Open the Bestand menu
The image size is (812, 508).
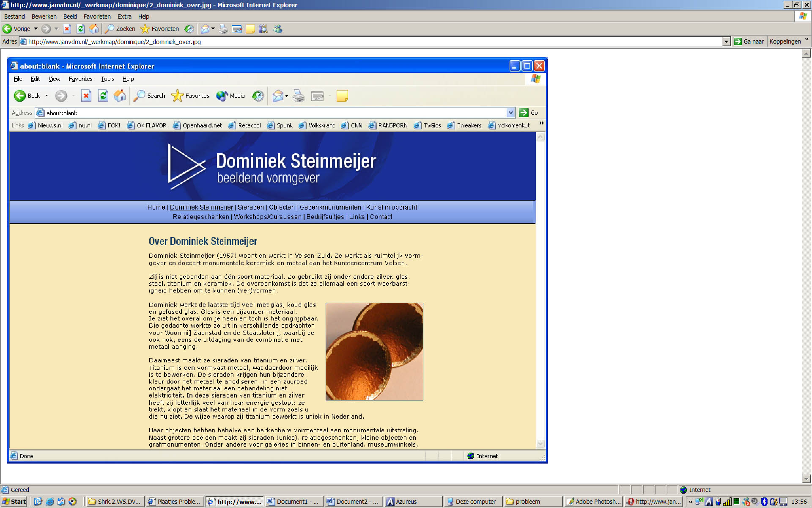point(14,17)
